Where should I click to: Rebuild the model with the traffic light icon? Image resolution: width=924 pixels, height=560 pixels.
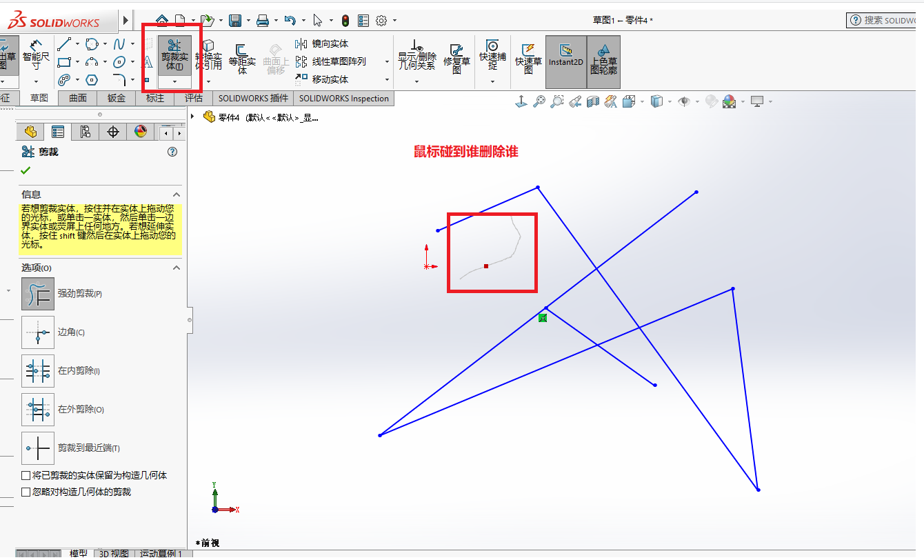point(346,20)
